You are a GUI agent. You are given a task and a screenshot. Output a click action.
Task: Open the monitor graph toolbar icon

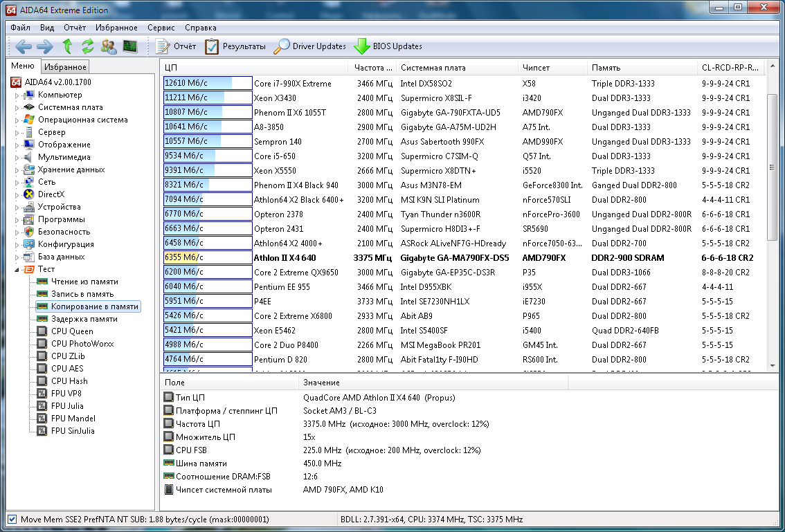click(x=130, y=46)
